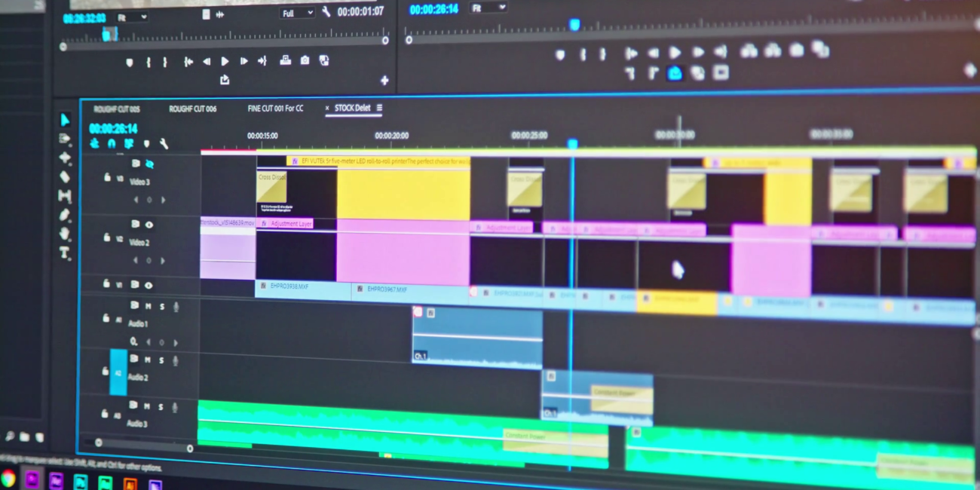The height and width of the screenshot is (490, 980).
Task: Mute the Audio 1 track
Action: [x=149, y=306]
